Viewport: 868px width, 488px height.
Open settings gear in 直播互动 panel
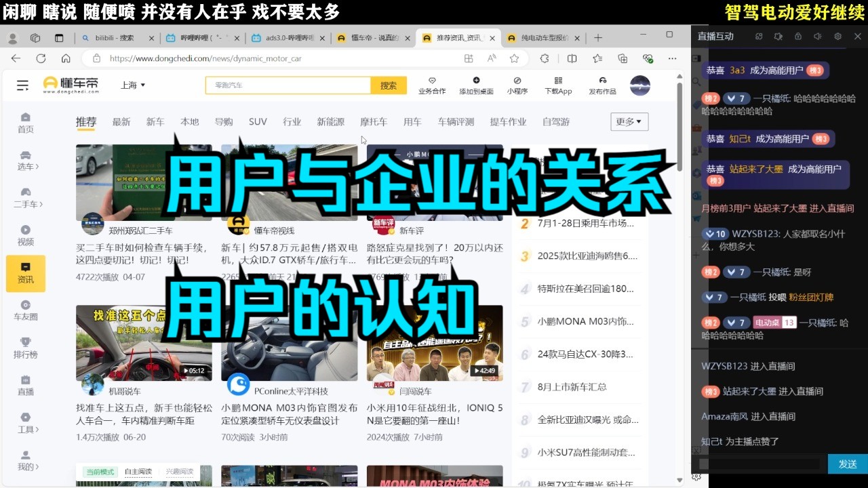(x=838, y=36)
